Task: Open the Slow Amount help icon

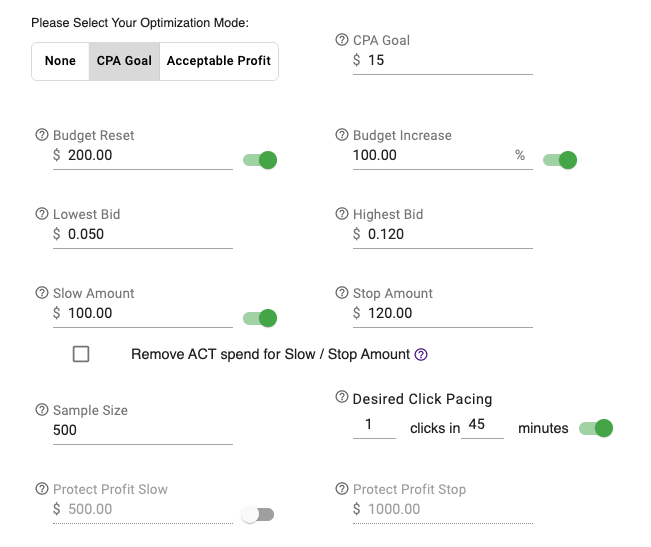Action: [x=42, y=293]
